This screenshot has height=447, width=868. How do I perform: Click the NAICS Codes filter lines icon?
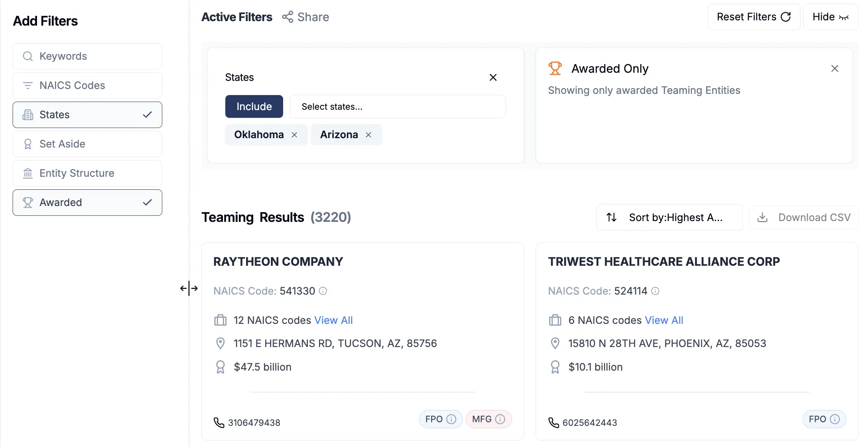coord(28,85)
